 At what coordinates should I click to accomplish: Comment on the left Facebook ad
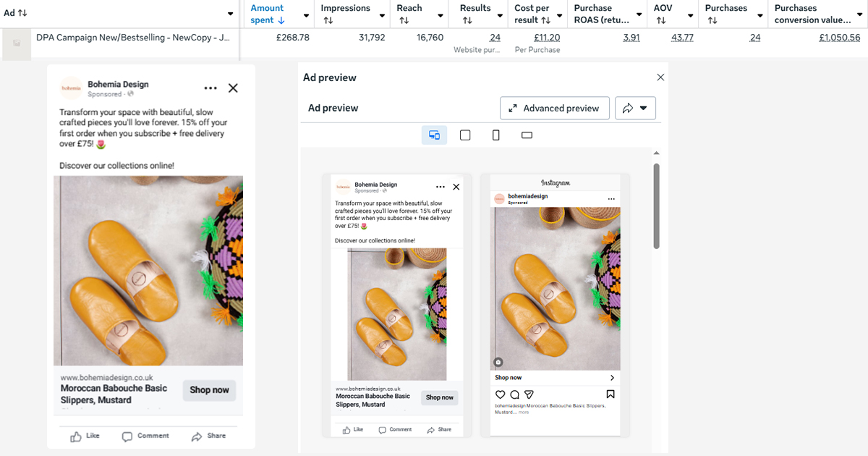coord(145,436)
